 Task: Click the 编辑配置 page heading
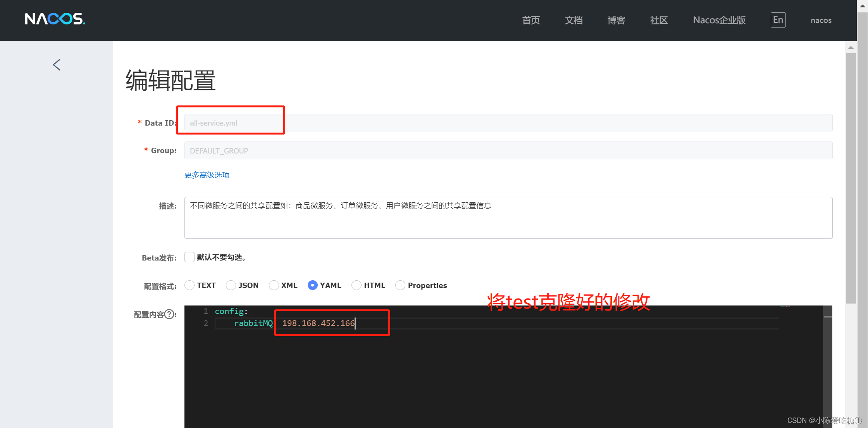point(170,80)
